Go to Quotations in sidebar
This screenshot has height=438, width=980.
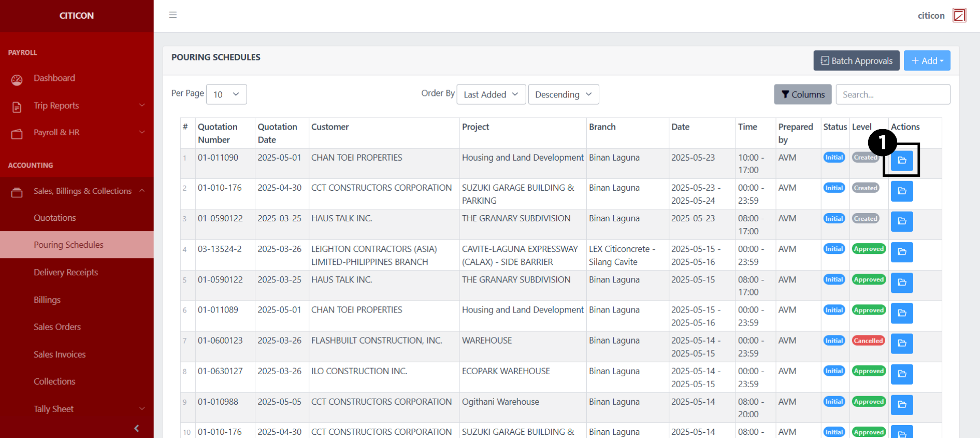point(55,218)
